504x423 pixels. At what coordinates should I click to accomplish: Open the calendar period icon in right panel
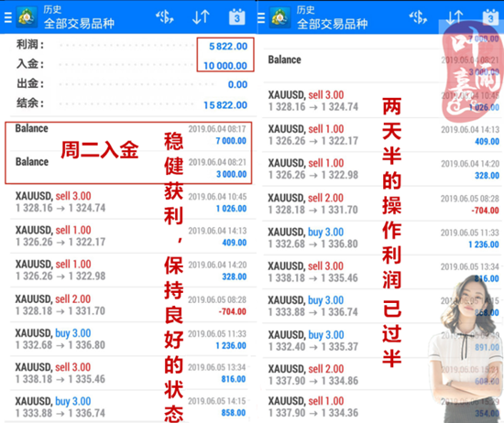click(490, 17)
